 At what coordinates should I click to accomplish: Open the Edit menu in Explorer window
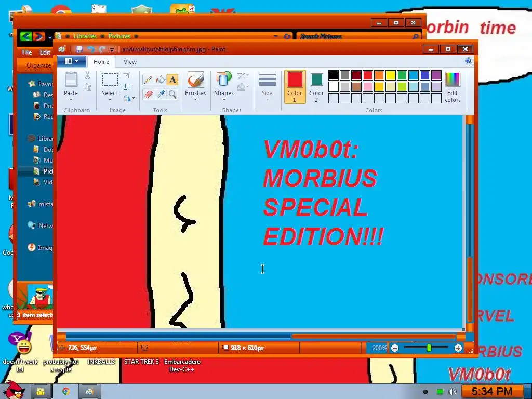45,52
